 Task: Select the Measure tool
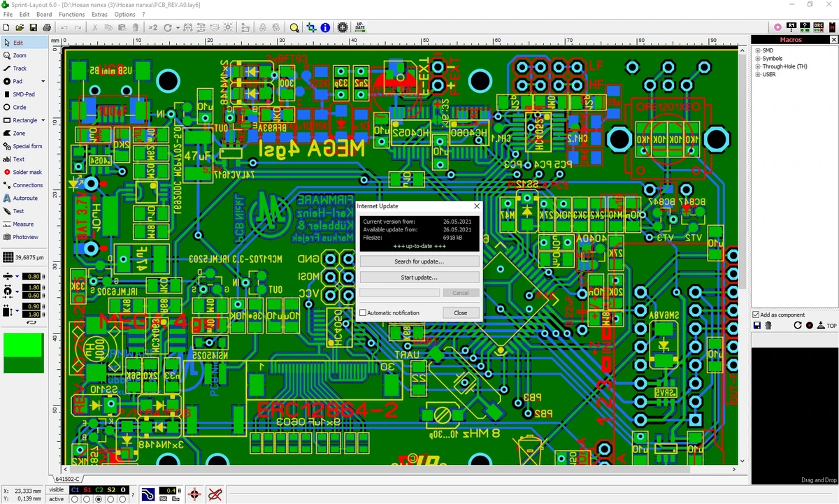coord(24,224)
